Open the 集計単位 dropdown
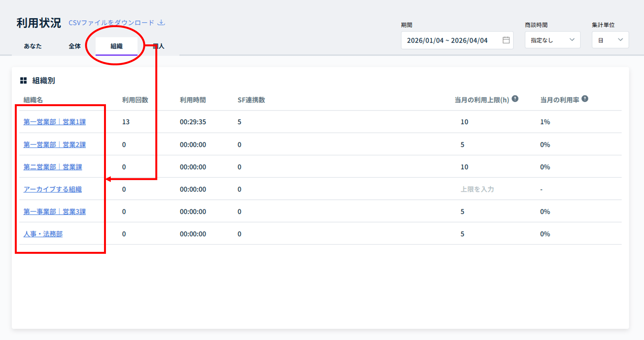The width and height of the screenshot is (644, 340). pos(610,40)
